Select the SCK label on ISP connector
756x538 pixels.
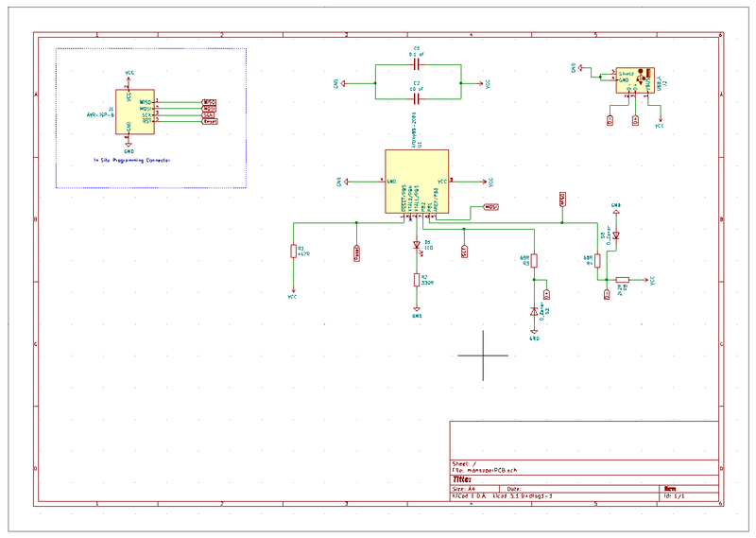[x=209, y=114]
